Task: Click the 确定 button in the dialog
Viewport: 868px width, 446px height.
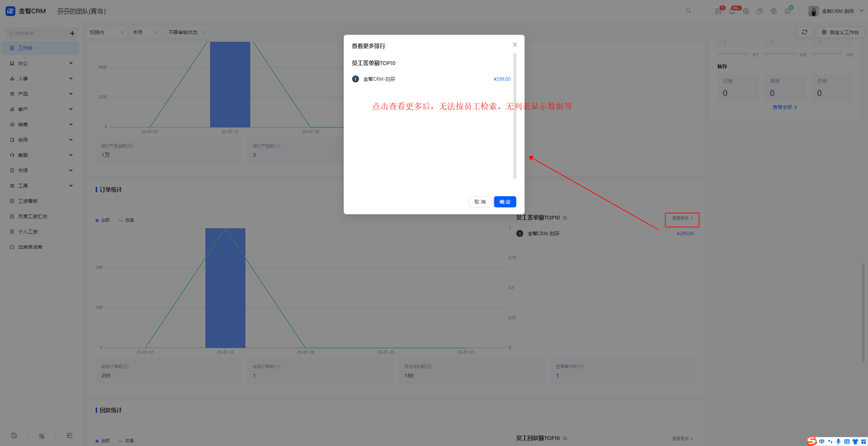Action: tap(505, 202)
